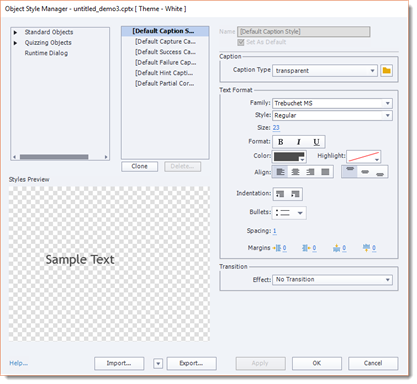The height and width of the screenshot is (384, 417).
Task: Click the Clone button
Action: point(140,166)
